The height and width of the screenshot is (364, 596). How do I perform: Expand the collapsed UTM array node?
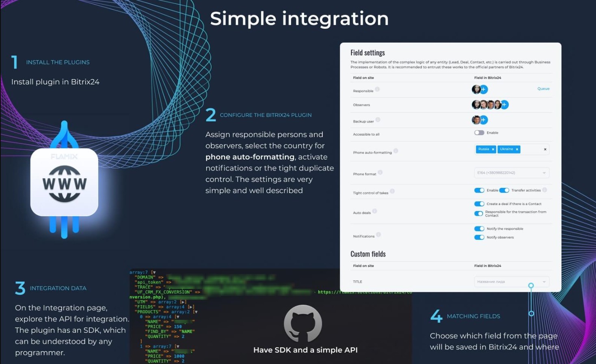(x=184, y=302)
